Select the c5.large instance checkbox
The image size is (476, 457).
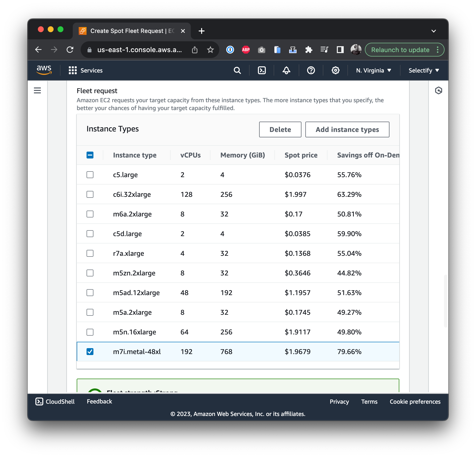click(x=90, y=175)
